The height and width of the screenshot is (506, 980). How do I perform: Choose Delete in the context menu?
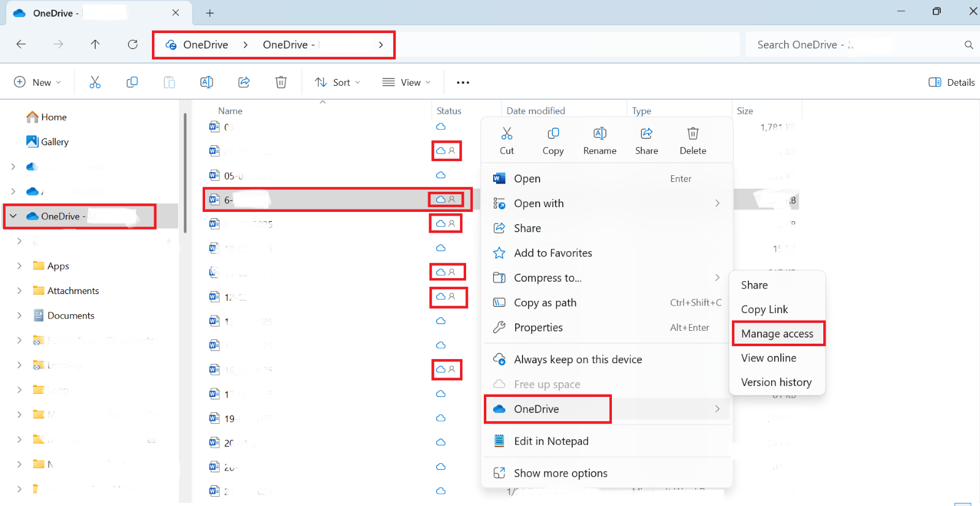(x=693, y=142)
